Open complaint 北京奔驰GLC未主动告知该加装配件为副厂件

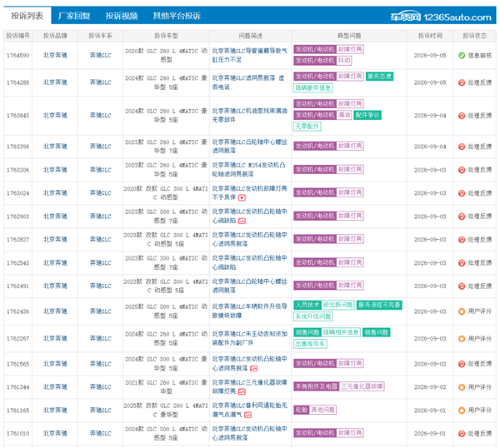click(250, 338)
